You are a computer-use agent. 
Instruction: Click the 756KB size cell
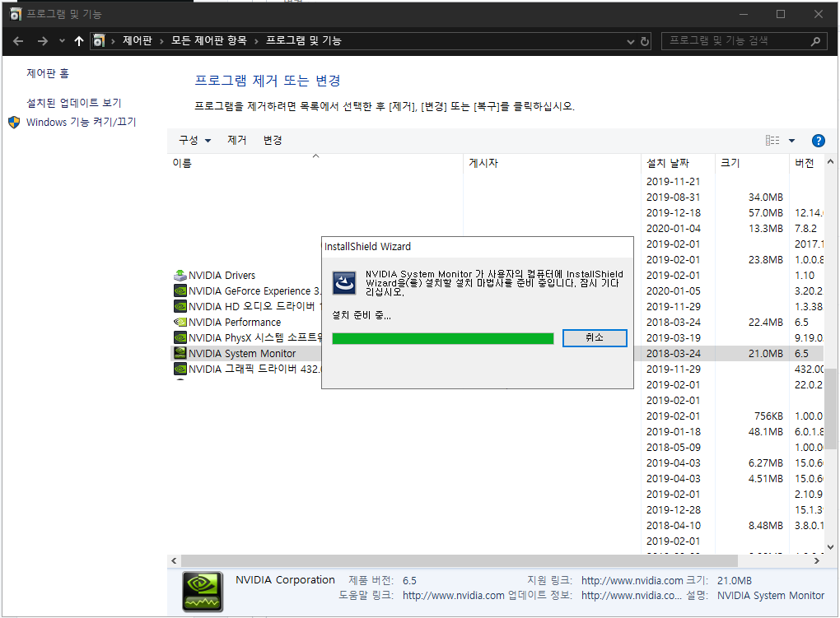click(768, 416)
